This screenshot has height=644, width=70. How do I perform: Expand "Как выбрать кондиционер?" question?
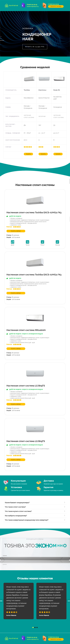[x=35, y=515]
